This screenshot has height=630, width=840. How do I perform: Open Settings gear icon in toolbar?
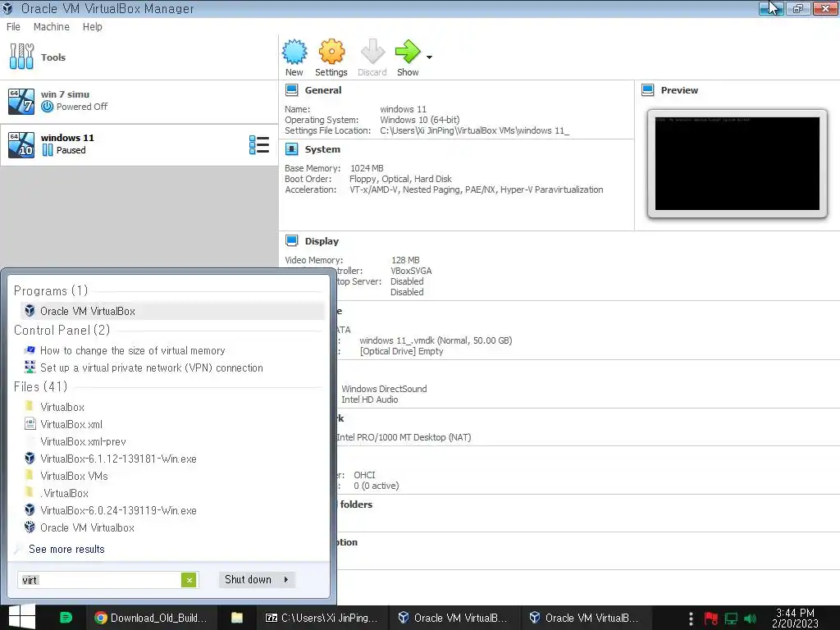tap(331, 52)
